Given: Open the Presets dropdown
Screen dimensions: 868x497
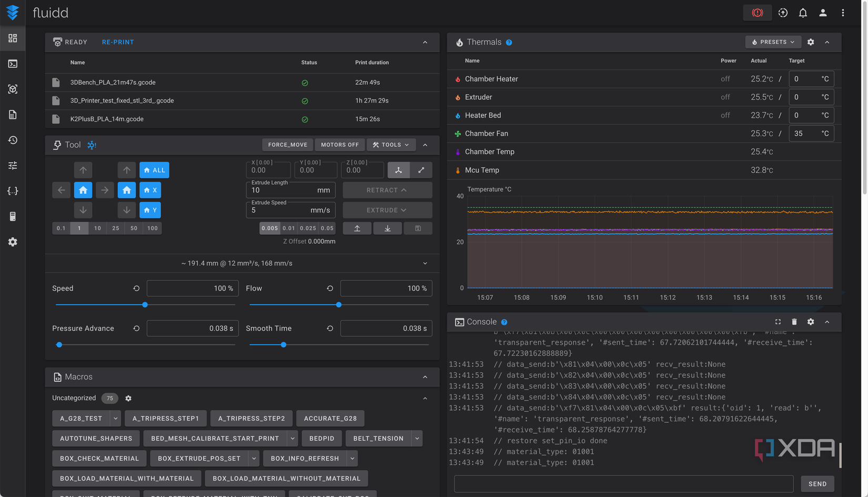Looking at the screenshot, I should 773,42.
